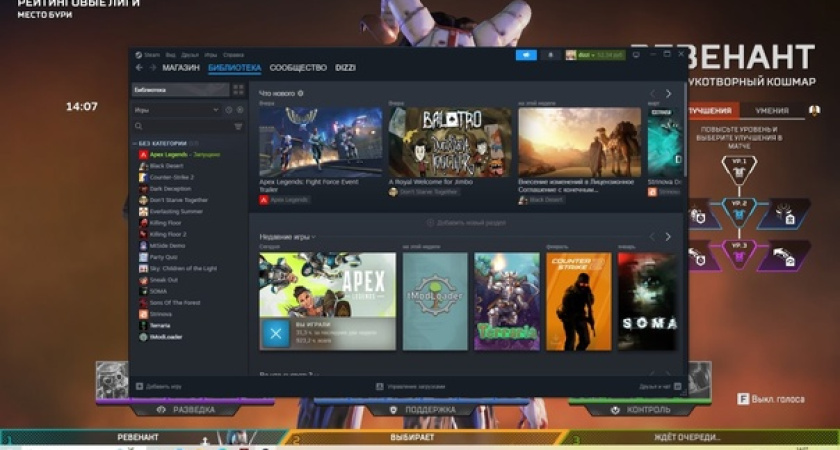The width and height of the screenshot is (840, 450).
Task: Show next news items in Что нового
Action: pos(668,94)
